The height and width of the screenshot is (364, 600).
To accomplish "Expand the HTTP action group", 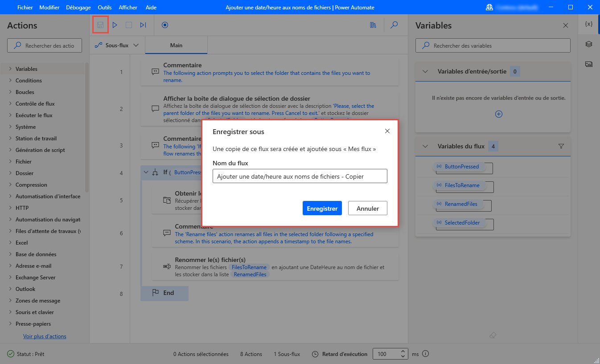I will pyautogui.click(x=10, y=208).
